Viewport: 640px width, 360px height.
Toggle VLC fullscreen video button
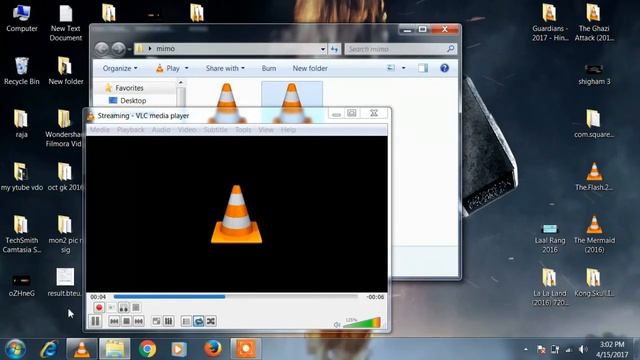tap(156, 321)
